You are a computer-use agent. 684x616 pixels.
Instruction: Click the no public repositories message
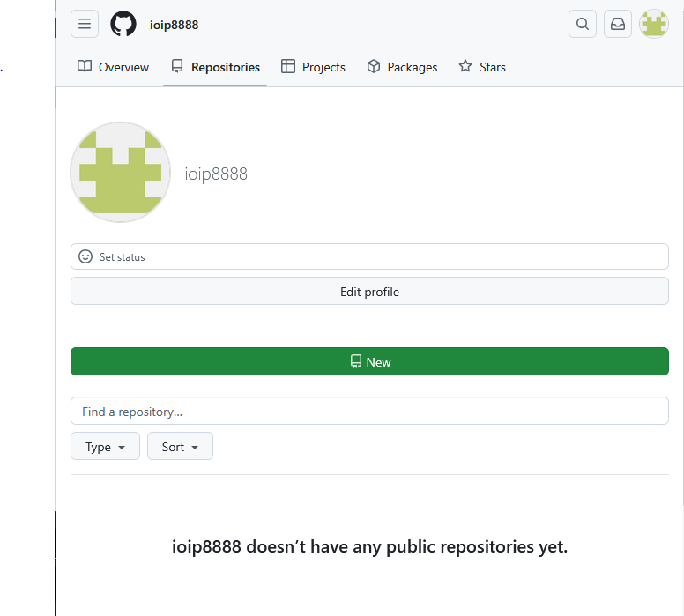(x=369, y=546)
